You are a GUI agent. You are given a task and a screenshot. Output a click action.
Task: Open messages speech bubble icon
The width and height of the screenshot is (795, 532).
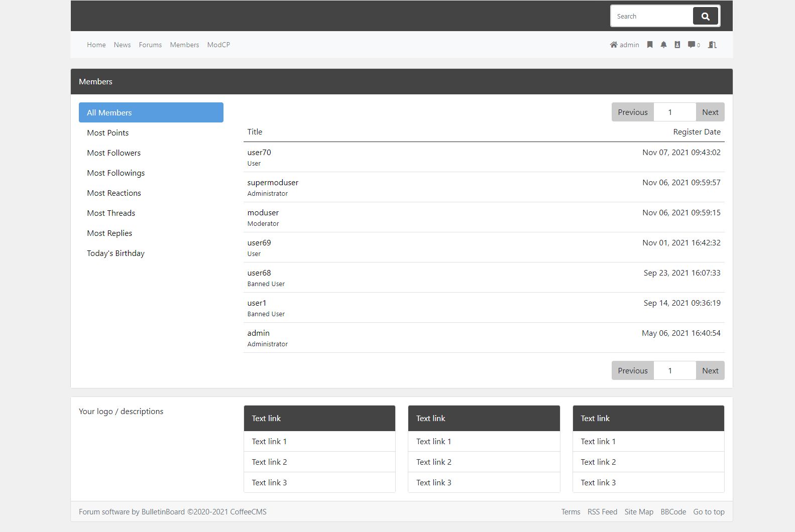pos(692,45)
